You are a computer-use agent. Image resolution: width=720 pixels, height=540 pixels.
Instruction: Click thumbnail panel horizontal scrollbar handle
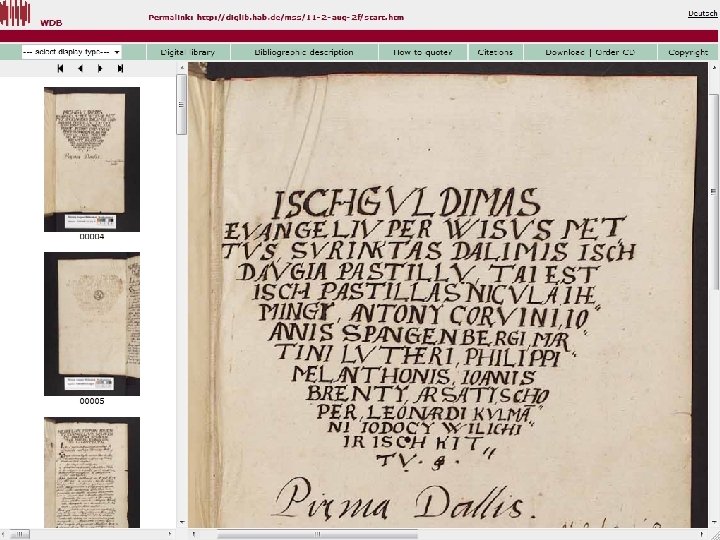[19, 534]
